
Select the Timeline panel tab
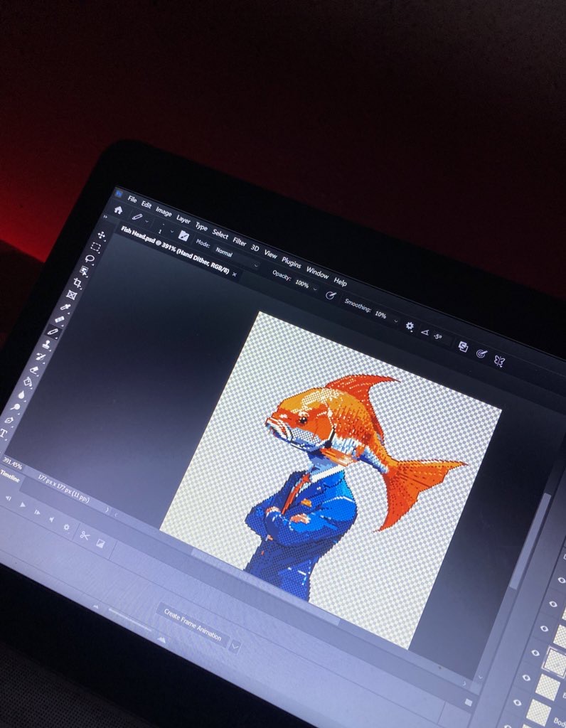10,476
